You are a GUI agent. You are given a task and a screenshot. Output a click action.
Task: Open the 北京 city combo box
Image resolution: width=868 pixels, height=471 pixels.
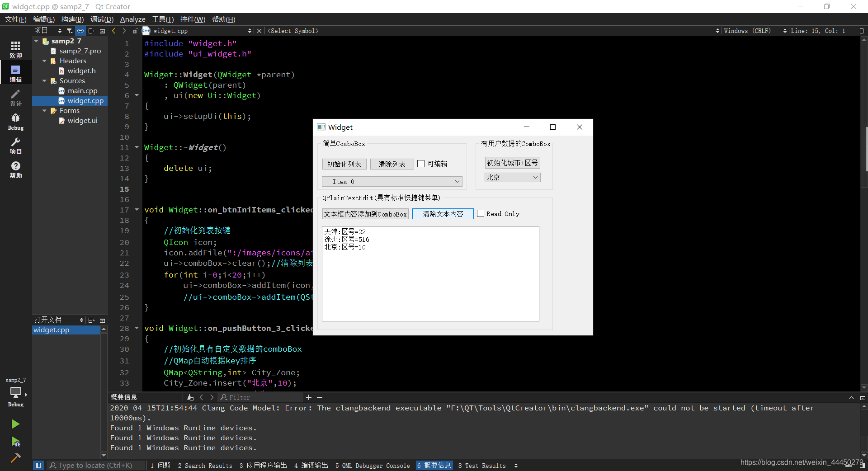512,177
